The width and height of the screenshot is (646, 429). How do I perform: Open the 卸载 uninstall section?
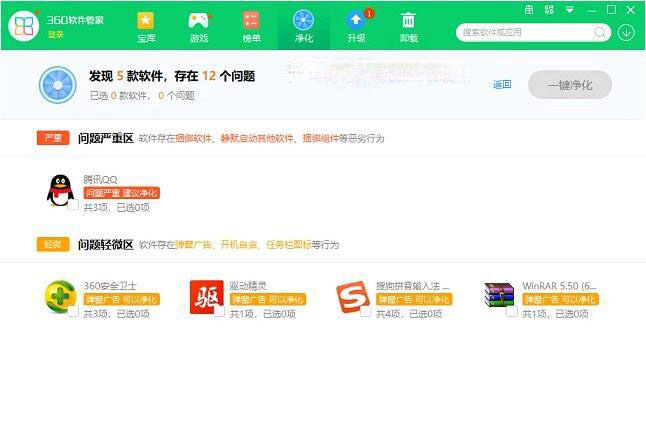408,26
